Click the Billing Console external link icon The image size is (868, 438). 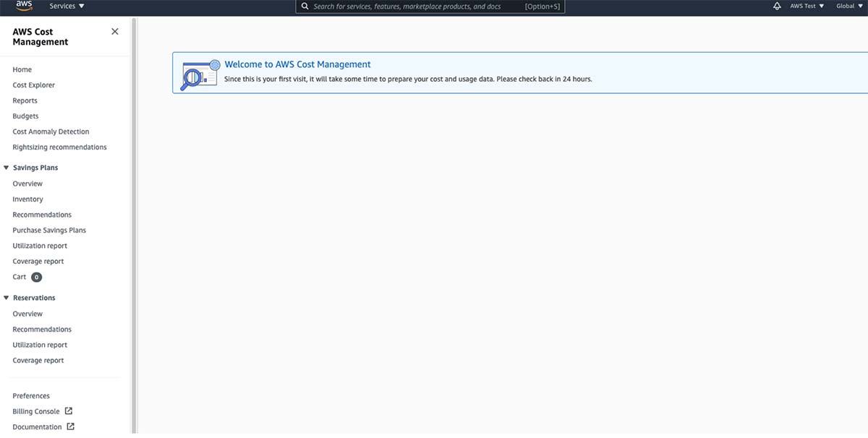(x=69, y=411)
